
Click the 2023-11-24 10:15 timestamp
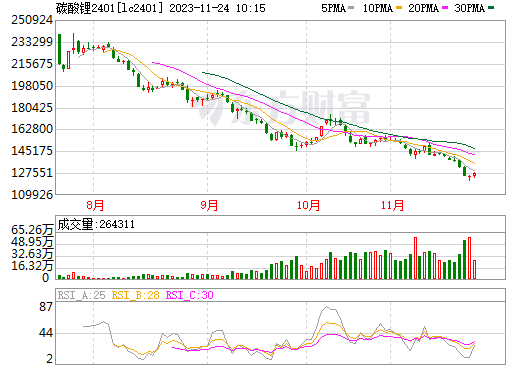(x=217, y=8)
